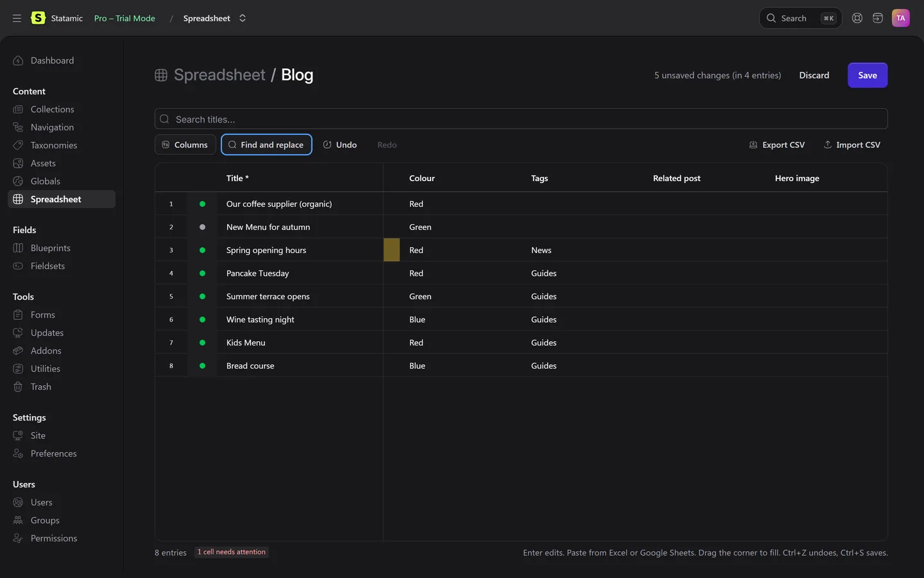The height and width of the screenshot is (578, 924).
Task: Open Find and replace
Action: pyautogui.click(x=266, y=144)
